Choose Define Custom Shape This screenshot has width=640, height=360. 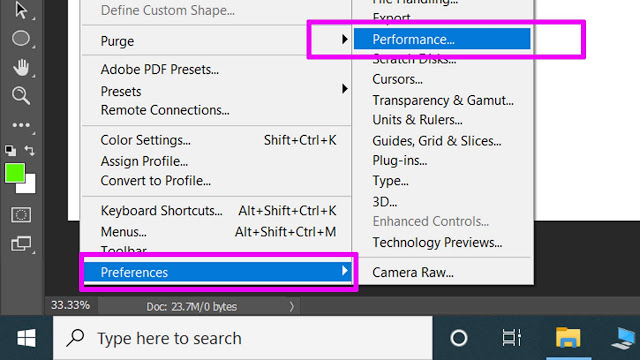tap(167, 10)
